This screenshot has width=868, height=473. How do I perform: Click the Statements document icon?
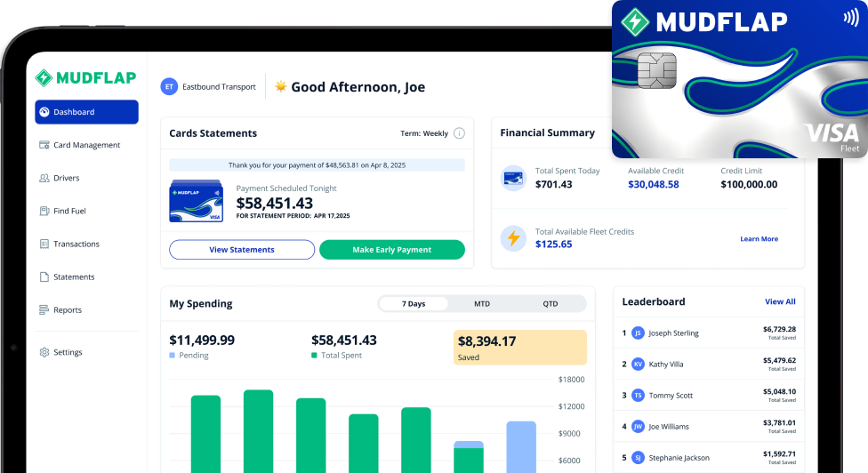44,277
